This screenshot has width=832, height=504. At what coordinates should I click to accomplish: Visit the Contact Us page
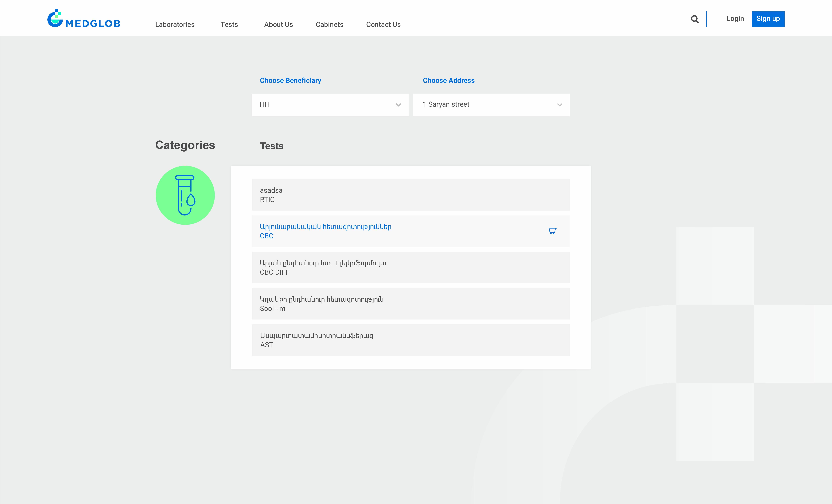(383, 25)
